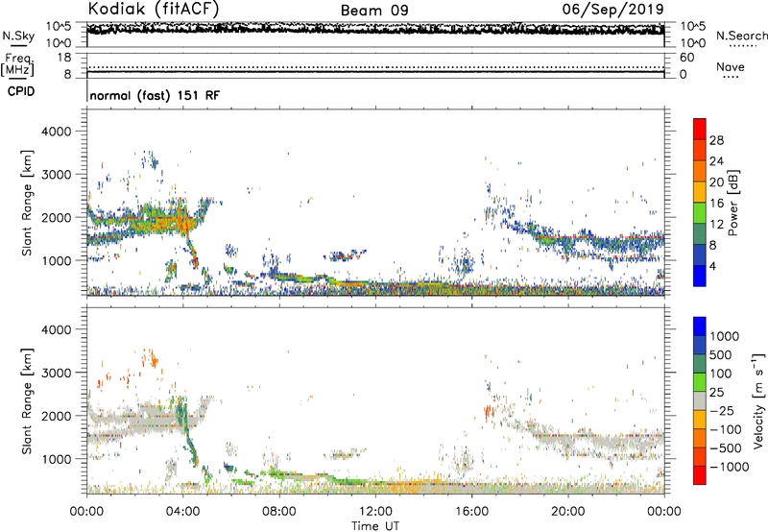Click the 60 label on the Nave axis

(686, 58)
